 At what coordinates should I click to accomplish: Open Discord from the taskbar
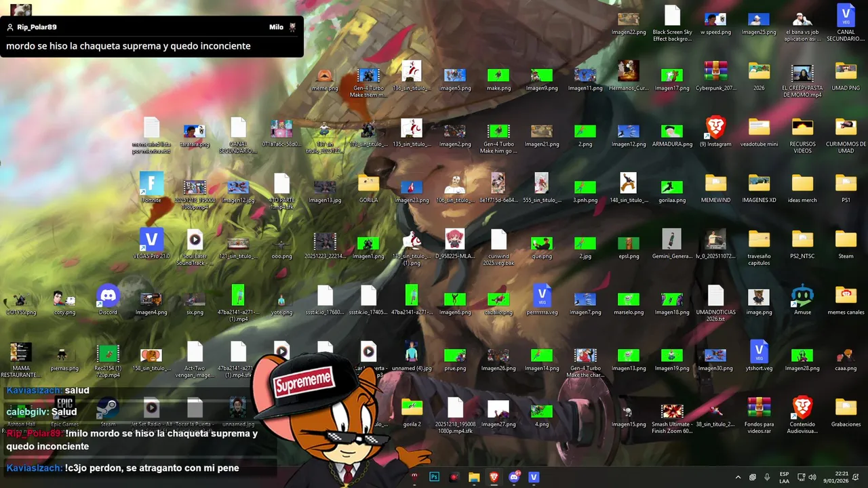(513, 477)
